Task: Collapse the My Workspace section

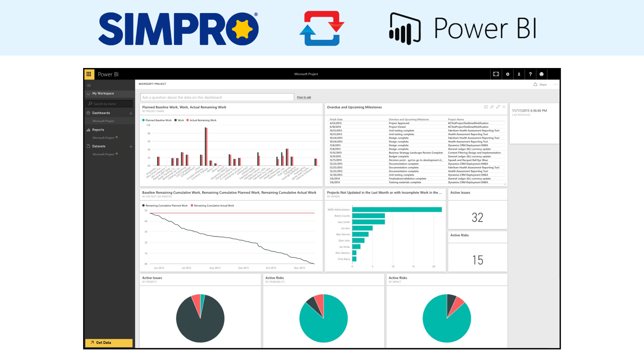Action: point(89,94)
